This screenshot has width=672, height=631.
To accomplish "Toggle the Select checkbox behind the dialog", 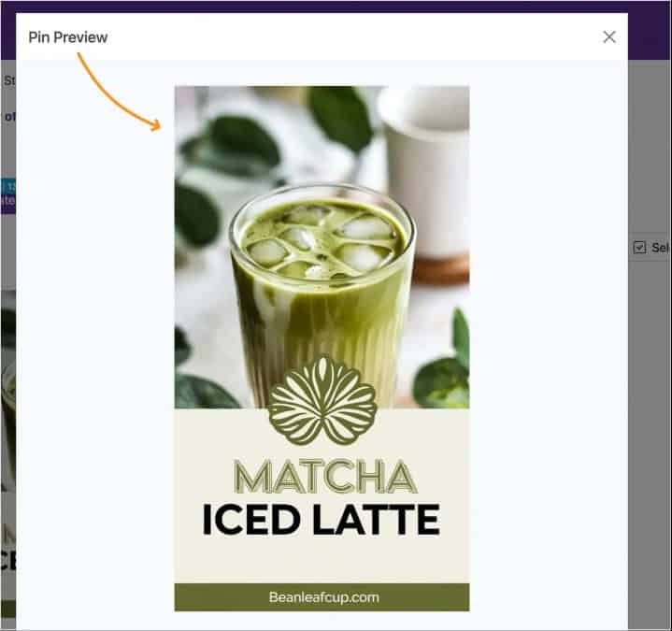I will pos(639,248).
